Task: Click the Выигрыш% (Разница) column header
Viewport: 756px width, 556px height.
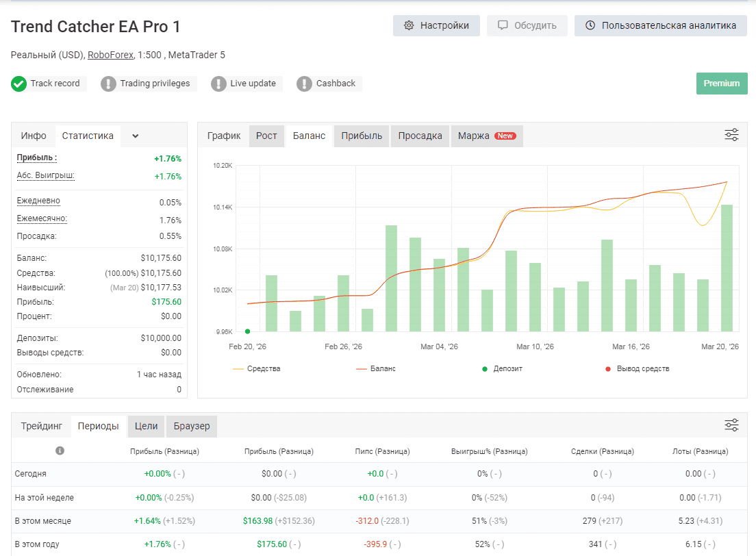Action: [x=490, y=451]
